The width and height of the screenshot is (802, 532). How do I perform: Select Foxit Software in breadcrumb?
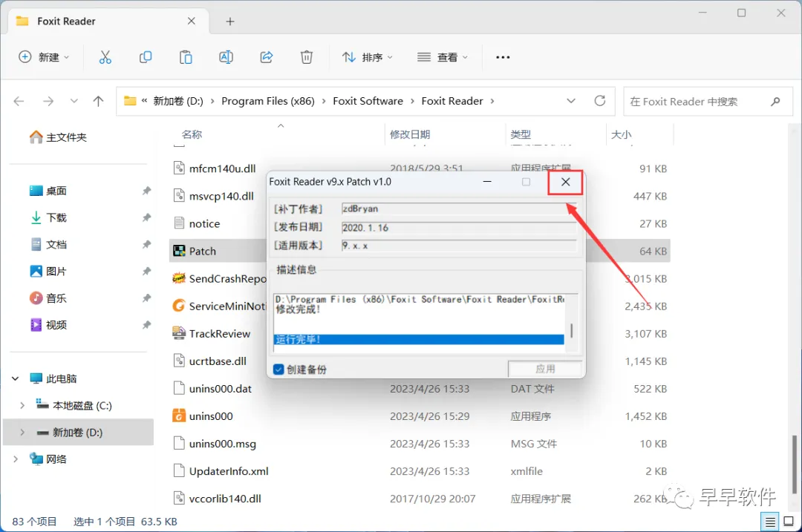pyautogui.click(x=368, y=101)
